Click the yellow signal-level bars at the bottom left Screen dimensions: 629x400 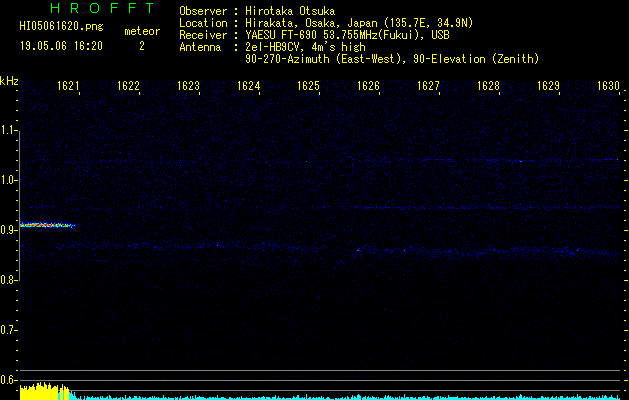point(45,391)
